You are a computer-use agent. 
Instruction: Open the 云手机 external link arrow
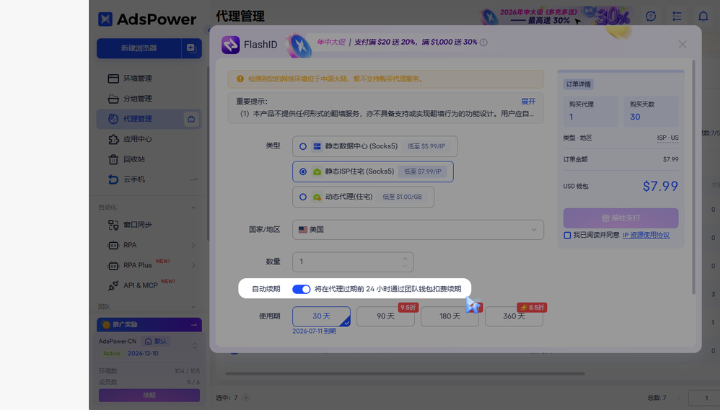(x=194, y=180)
